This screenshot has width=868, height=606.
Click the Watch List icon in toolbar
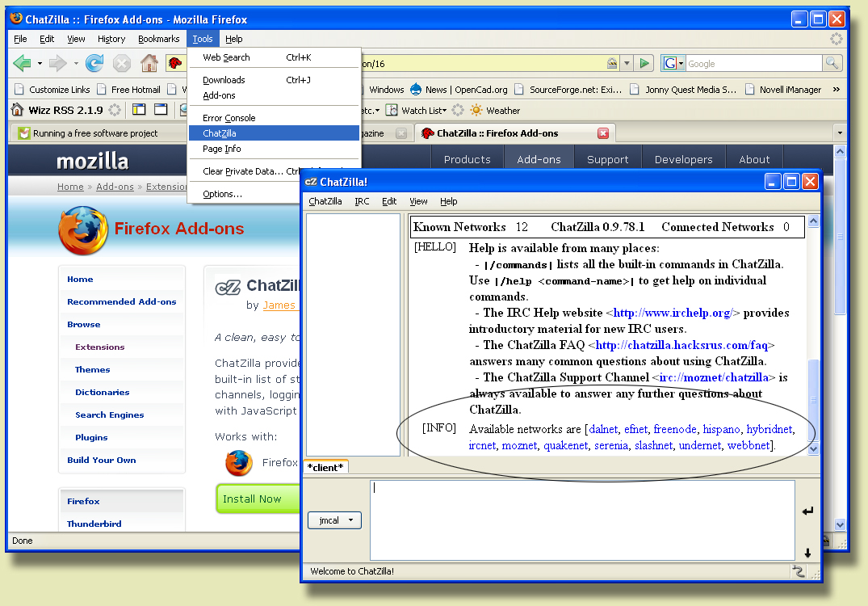coord(392,110)
